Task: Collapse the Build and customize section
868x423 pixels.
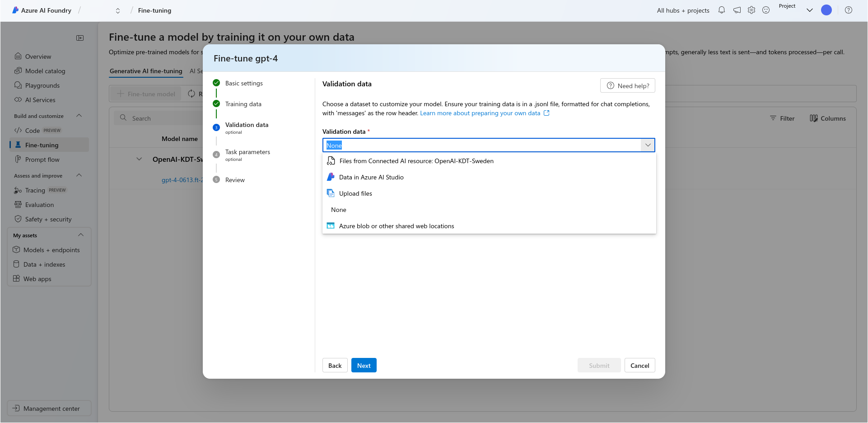Action: (79, 116)
